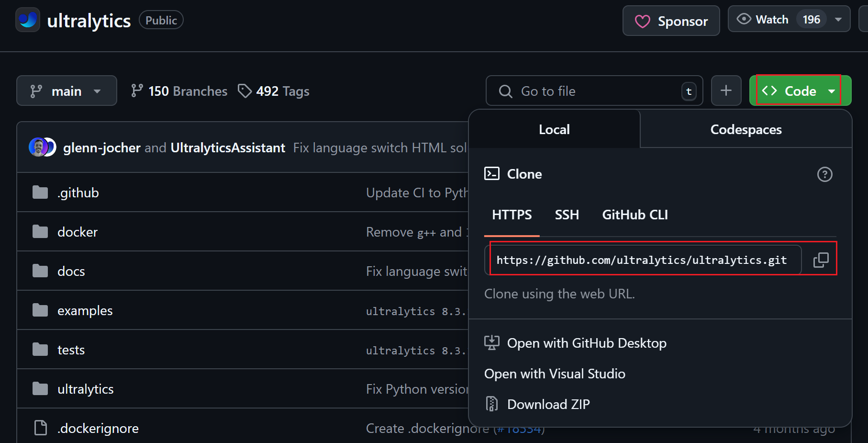
Task: Switch to the Codespaces tab
Action: tap(746, 129)
